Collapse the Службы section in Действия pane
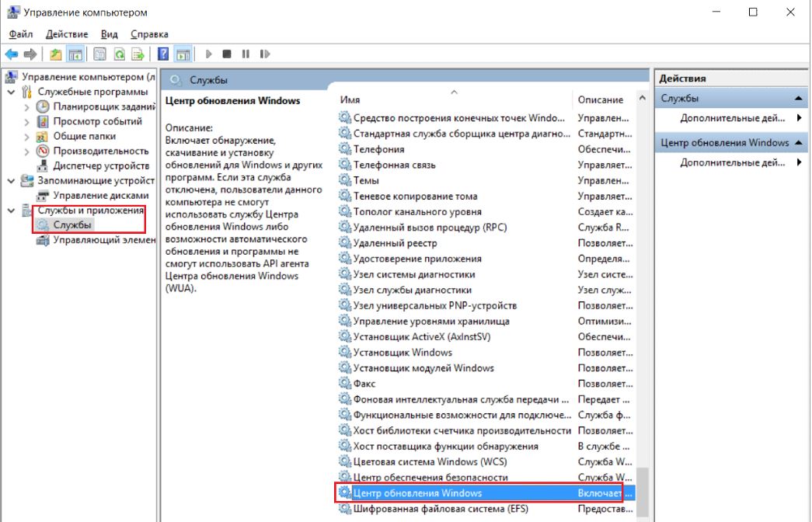Image resolution: width=812 pixels, height=522 pixels. pyautogui.click(x=798, y=99)
